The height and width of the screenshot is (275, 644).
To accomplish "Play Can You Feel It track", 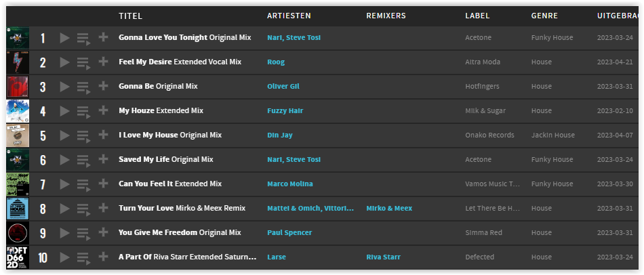I will (x=64, y=184).
